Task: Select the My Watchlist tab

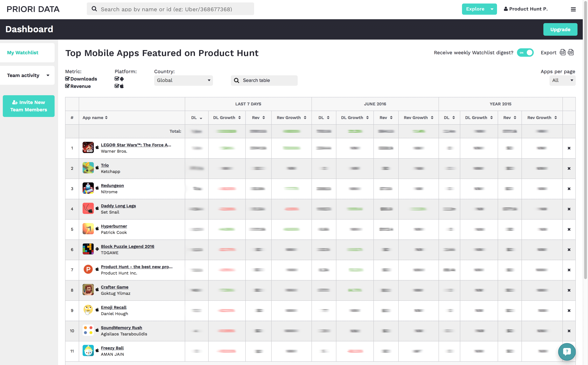Action: (x=23, y=53)
